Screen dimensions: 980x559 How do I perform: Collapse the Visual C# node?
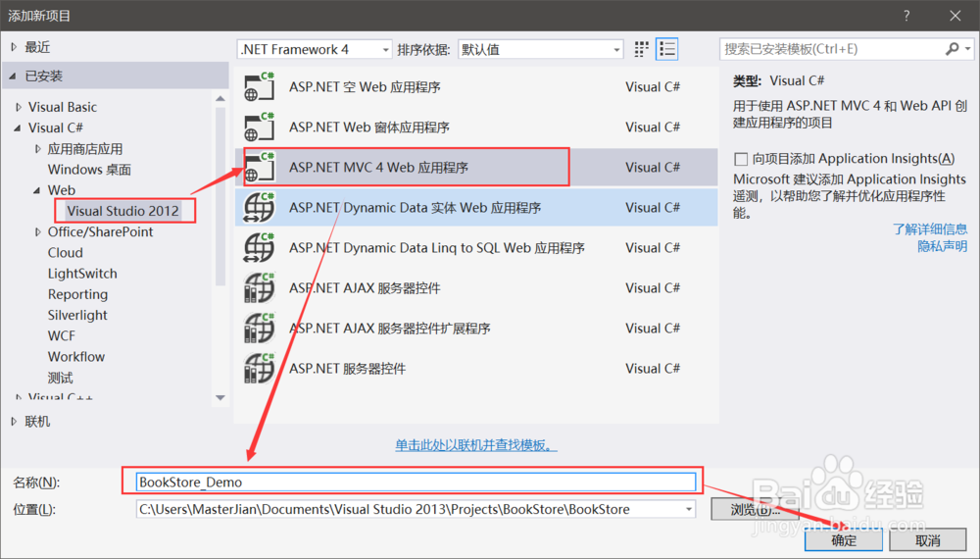(17, 127)
